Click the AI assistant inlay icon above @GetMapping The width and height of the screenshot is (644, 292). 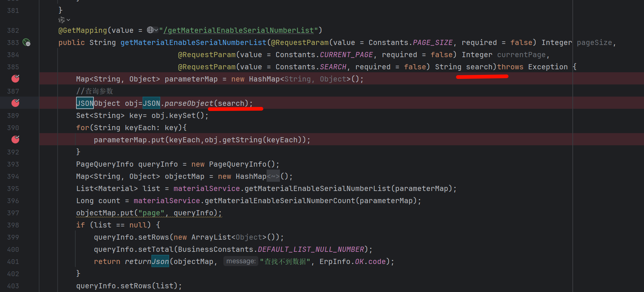[x=61, y=20]
